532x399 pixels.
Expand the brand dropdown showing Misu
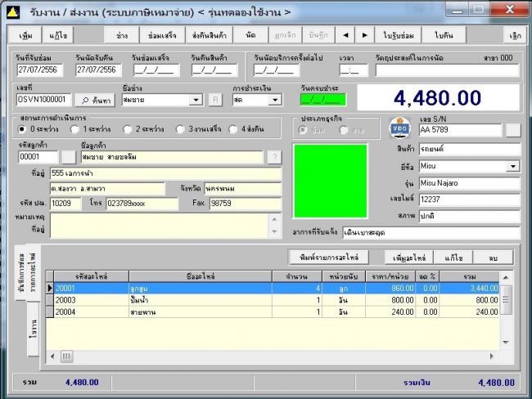click(x=513, y=166)
